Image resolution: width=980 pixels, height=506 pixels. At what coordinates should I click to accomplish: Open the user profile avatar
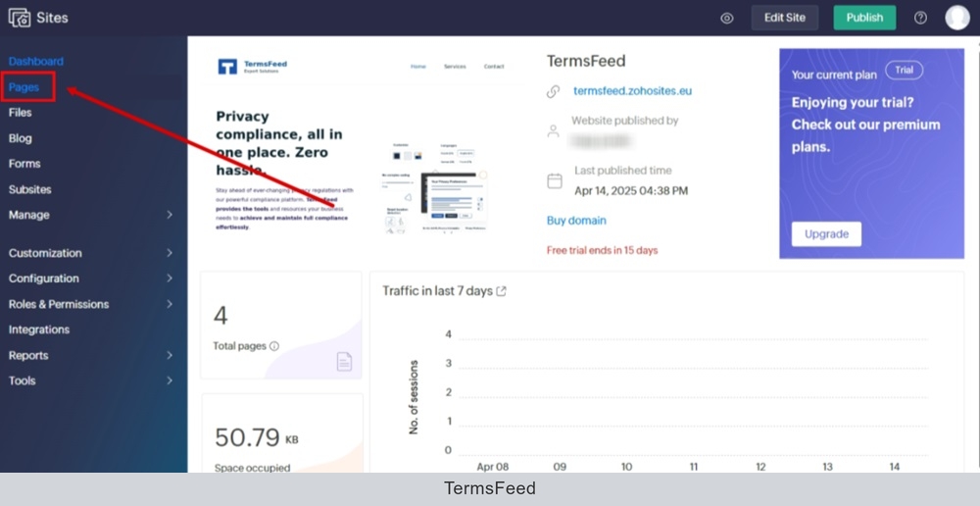(957, 18)
